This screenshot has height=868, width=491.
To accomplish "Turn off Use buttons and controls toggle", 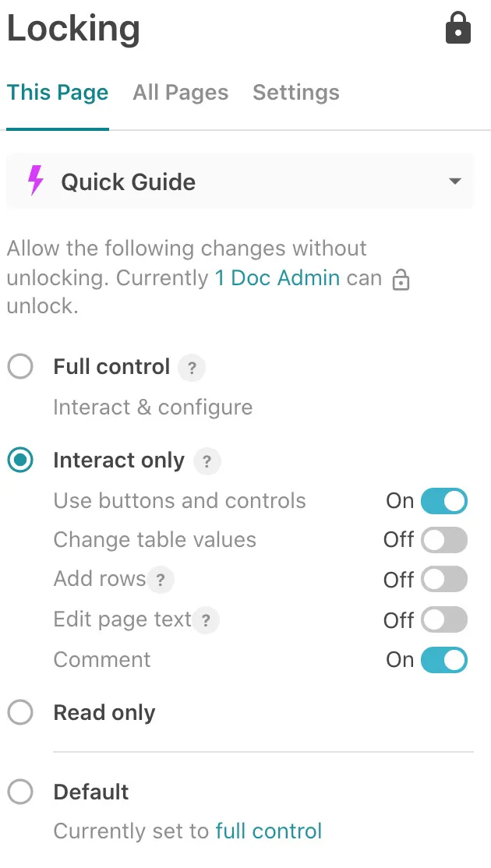I will (443, 501).
